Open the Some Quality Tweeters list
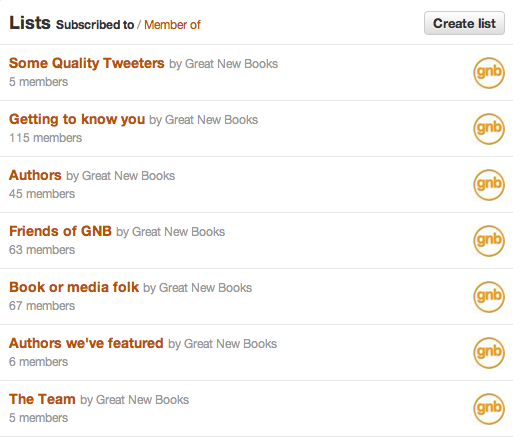The width and height of the screenshot is (513, 438). coord(87,63)
